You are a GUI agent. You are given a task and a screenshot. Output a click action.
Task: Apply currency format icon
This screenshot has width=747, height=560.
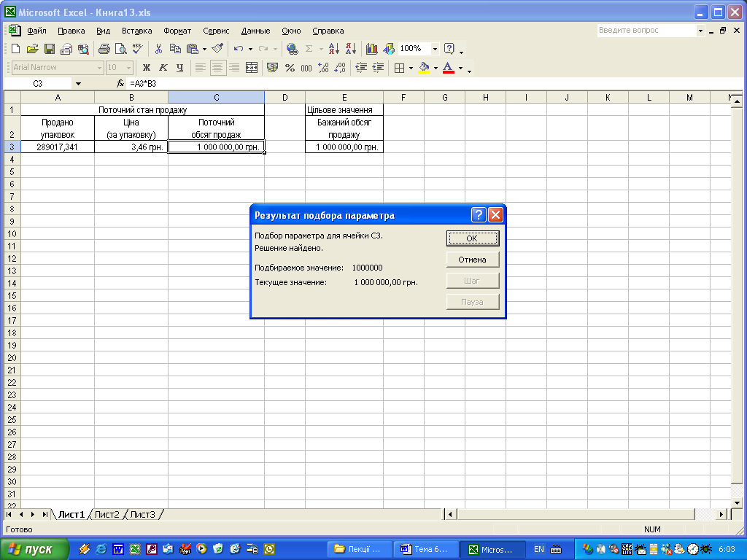[273, 68]
